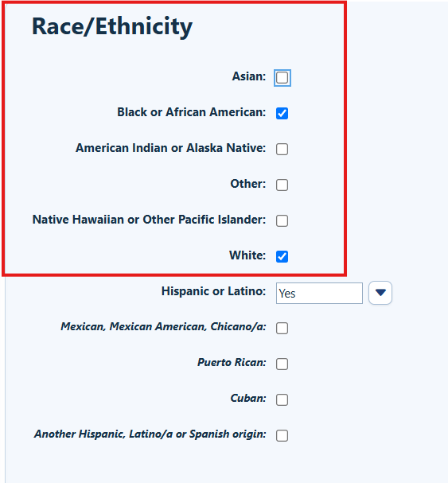Click "Native Hawaiian or Other Pacific Islander:" label

pos(149,220)
